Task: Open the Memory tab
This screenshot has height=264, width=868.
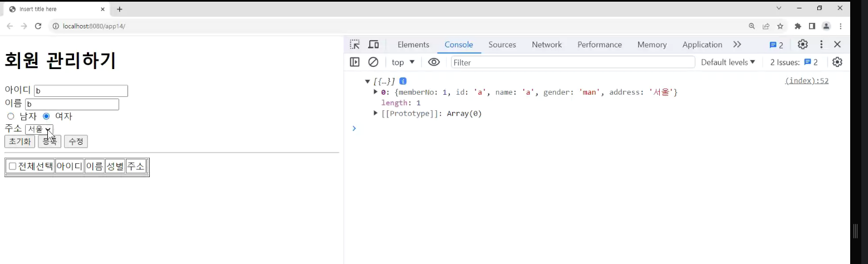Action: pyautogui.click(x=652, y=45)
